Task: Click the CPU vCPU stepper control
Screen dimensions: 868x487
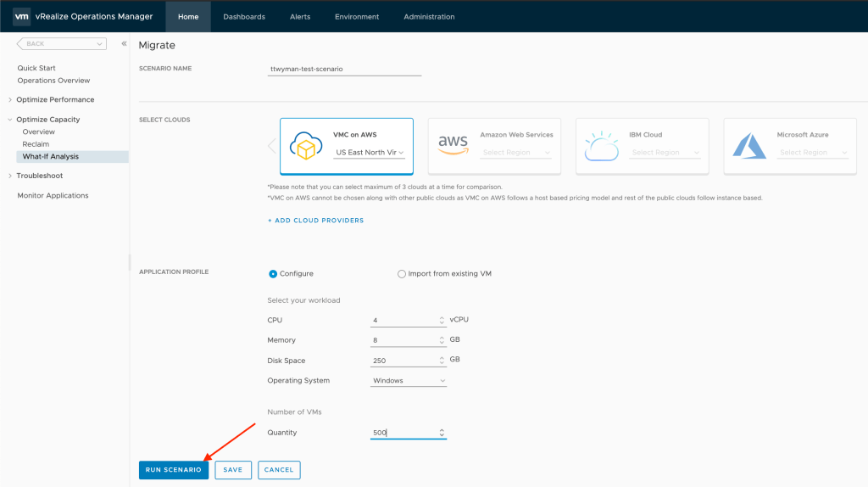Action: (x=442, y=320)
